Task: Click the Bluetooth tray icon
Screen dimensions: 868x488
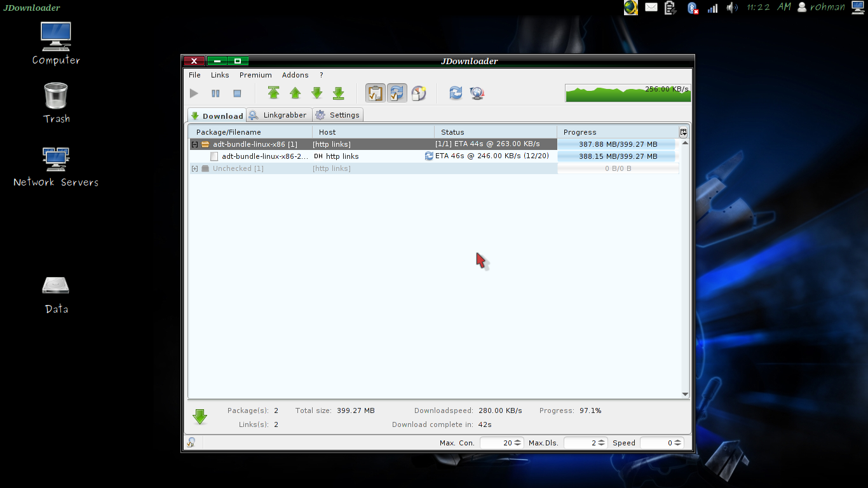Action: (x=693, y=8)
